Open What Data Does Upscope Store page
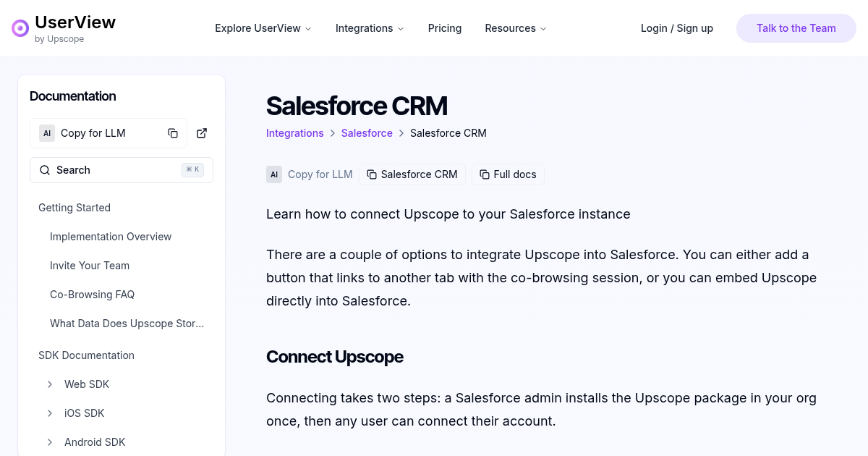 click(x=127, y=324)
